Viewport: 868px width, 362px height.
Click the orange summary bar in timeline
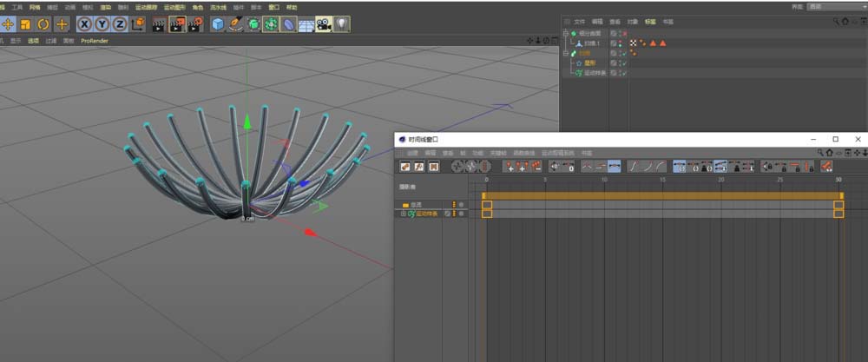click(x=660, y=196)
